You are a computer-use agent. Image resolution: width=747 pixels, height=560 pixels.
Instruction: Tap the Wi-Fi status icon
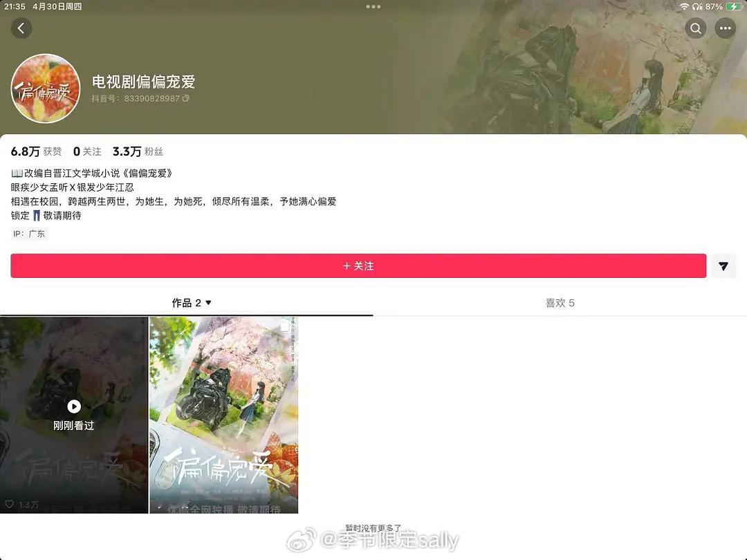click(685, 7)
